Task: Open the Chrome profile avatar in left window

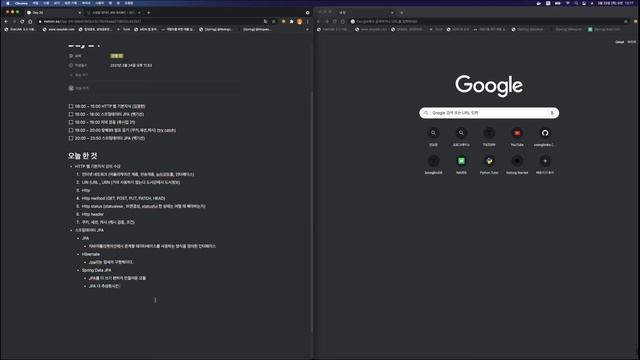Action: point(300,21)
